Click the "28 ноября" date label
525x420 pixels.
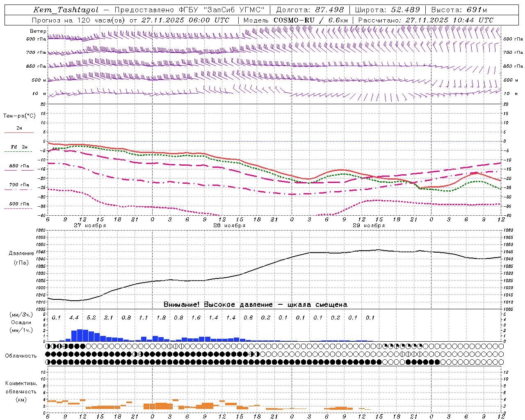[x=229, y=226]
